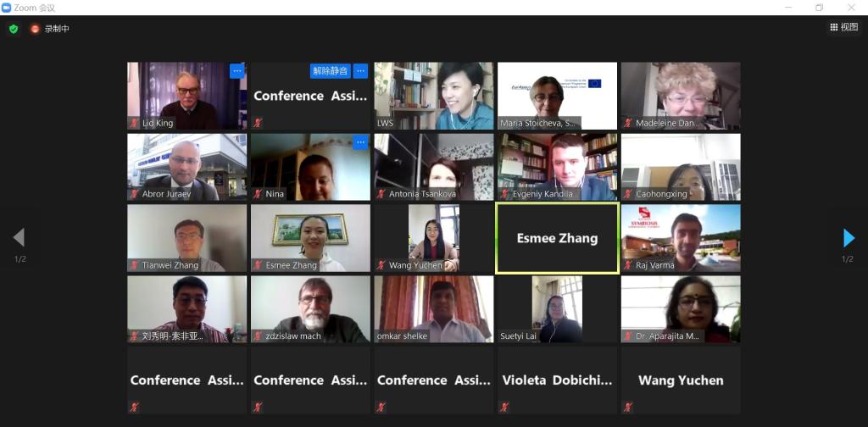Click the green encryption shield icon
Image resolution: width=868 pixels, height=427 pixels.
14,29
